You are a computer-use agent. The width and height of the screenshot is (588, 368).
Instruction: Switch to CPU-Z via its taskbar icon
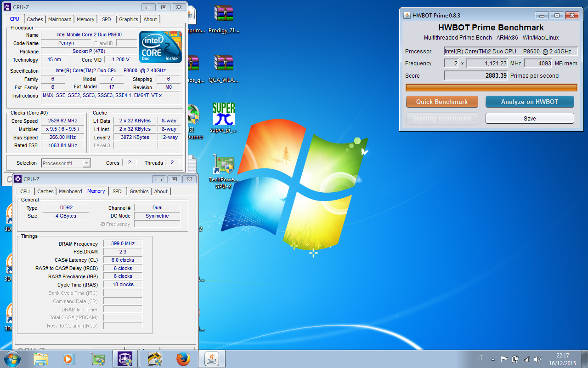[x=125, y=359]
